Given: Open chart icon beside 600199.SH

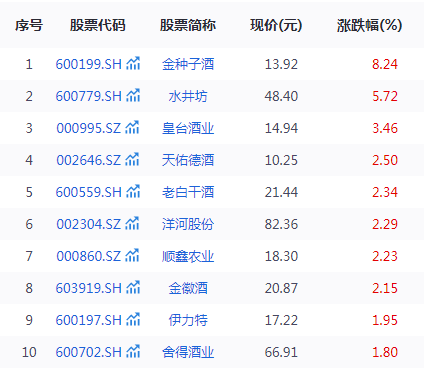Looking at the screenshot, I should coord(133,63).
